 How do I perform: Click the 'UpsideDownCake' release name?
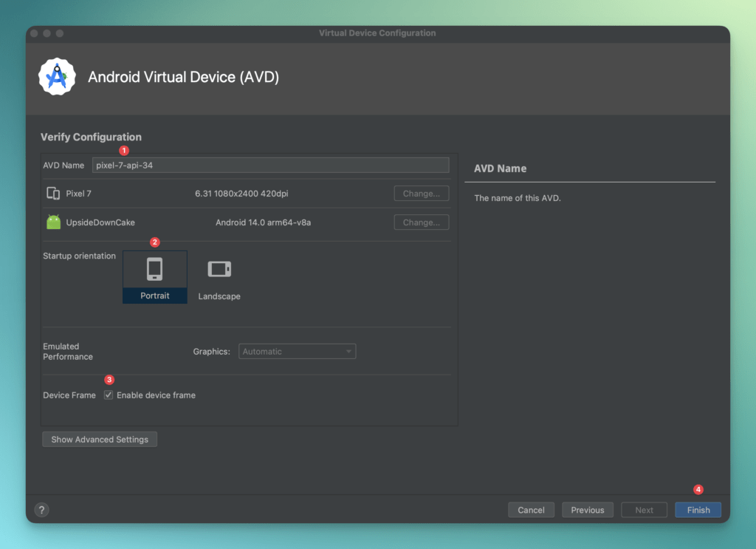[100, 222]
